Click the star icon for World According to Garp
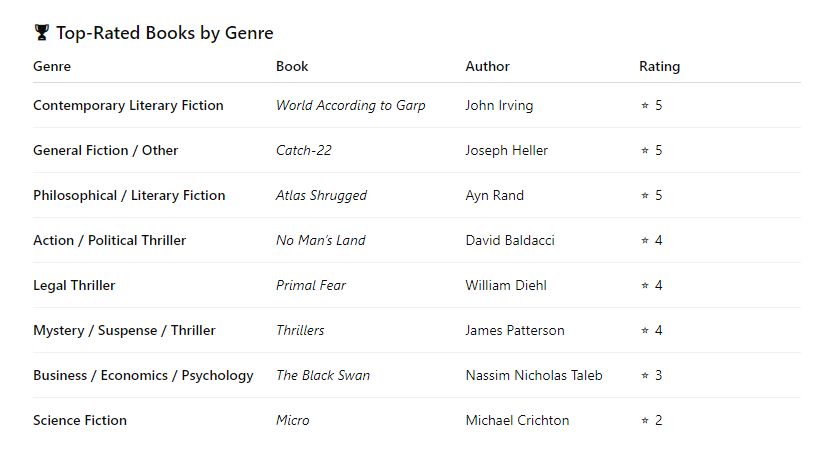 click(645, 105)
